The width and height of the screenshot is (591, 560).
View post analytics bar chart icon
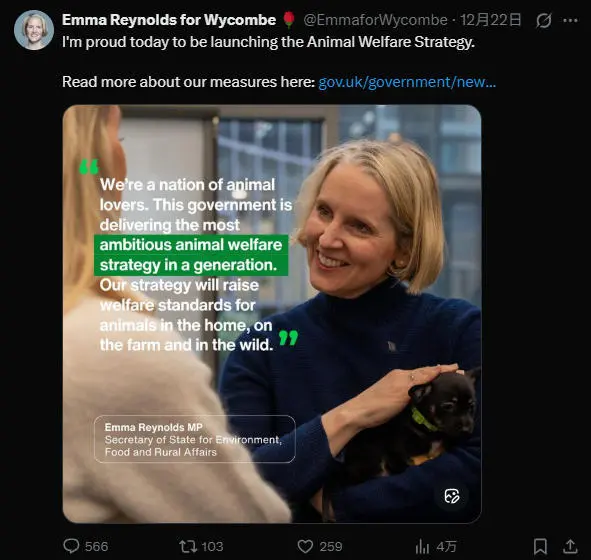[x=422, y=546]
